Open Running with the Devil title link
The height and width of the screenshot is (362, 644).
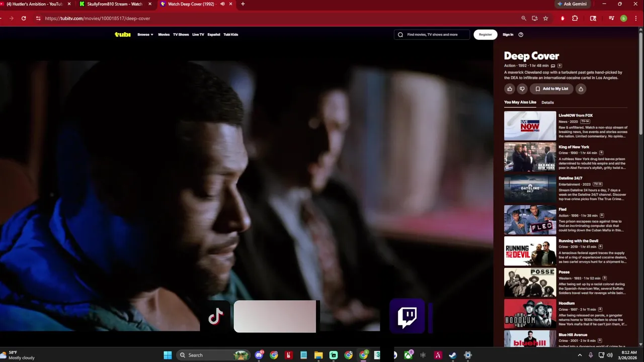point(579,241)
